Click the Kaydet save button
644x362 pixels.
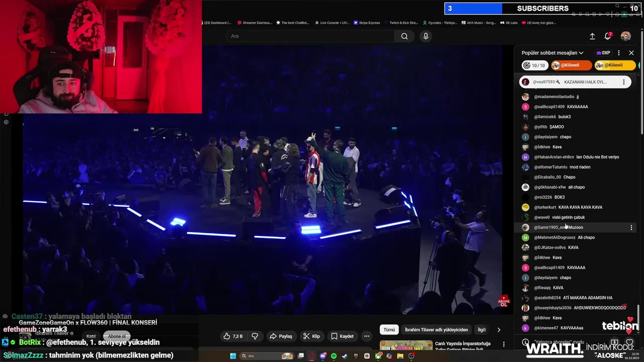(x=342, y=336)
